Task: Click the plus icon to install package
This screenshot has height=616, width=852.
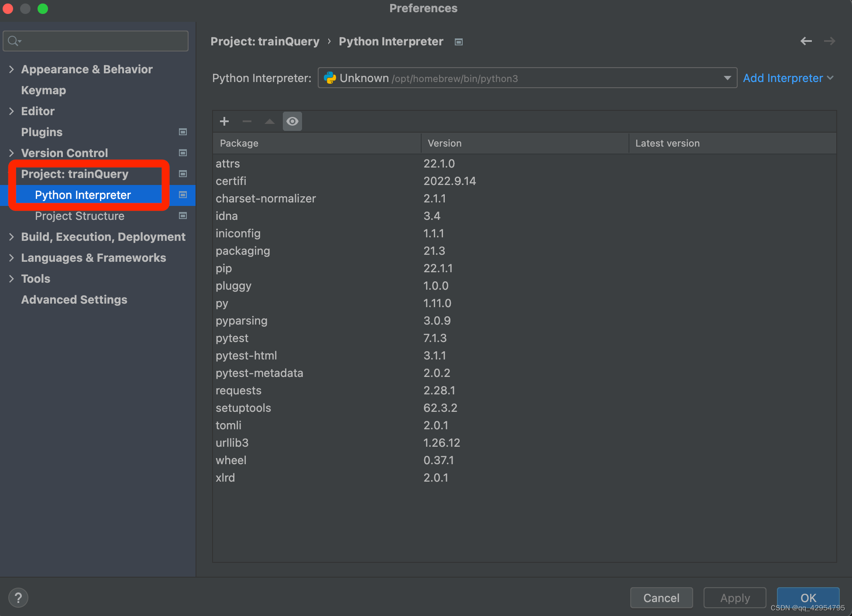Action: [x=224, y=121]
